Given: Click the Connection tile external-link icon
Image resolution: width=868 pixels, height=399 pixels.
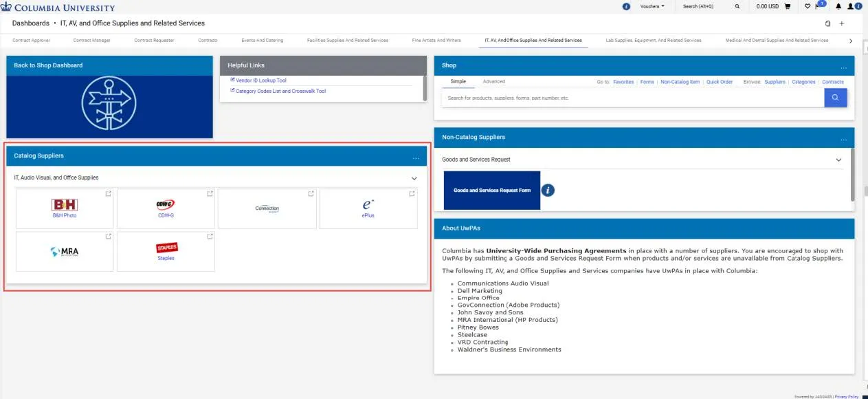Looking at the screenshot, I should point(311,194).
